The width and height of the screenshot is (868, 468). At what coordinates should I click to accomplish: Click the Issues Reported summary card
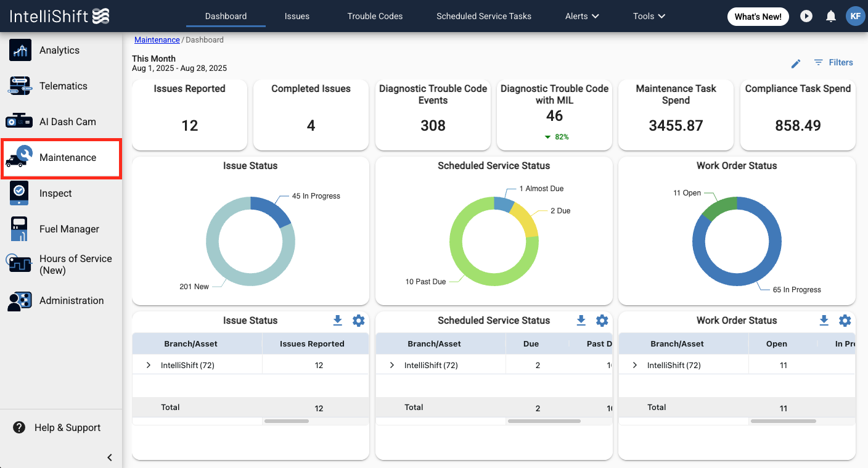point(189,114)
